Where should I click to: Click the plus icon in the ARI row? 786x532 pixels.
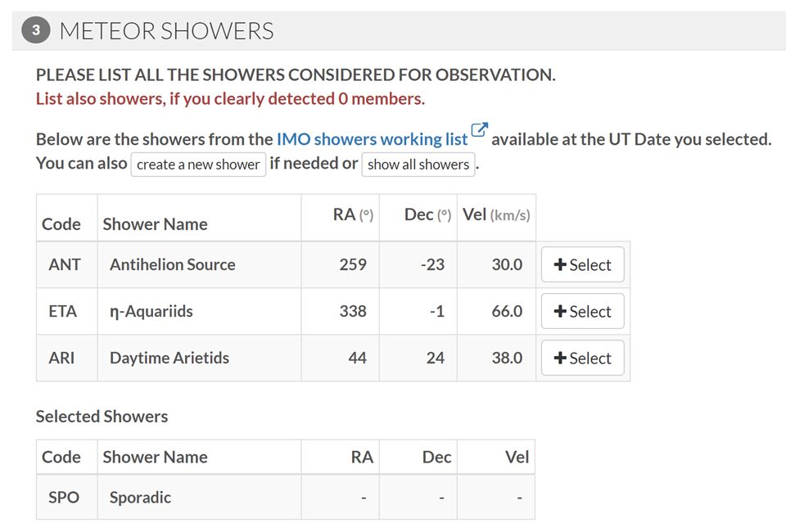pos(560,358)
